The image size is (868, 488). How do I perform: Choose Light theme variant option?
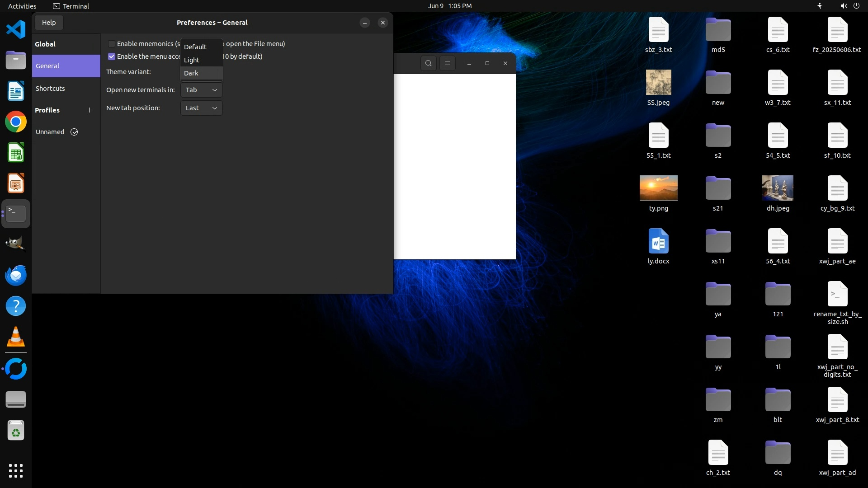pyautogui.click(x=192, y=60)
